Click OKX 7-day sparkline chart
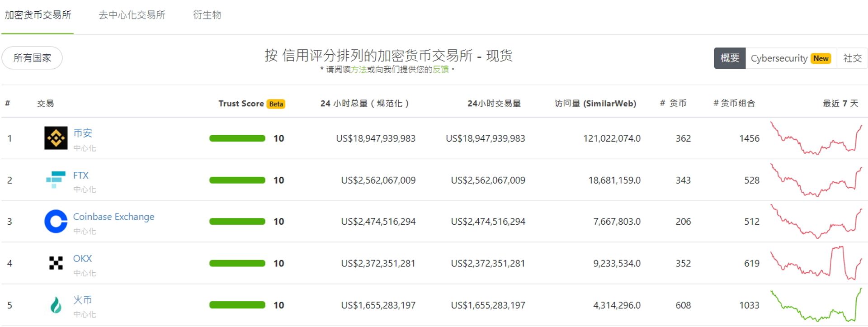Image resolution: width=868 pixels, height=327 pixels. [816, 263]
